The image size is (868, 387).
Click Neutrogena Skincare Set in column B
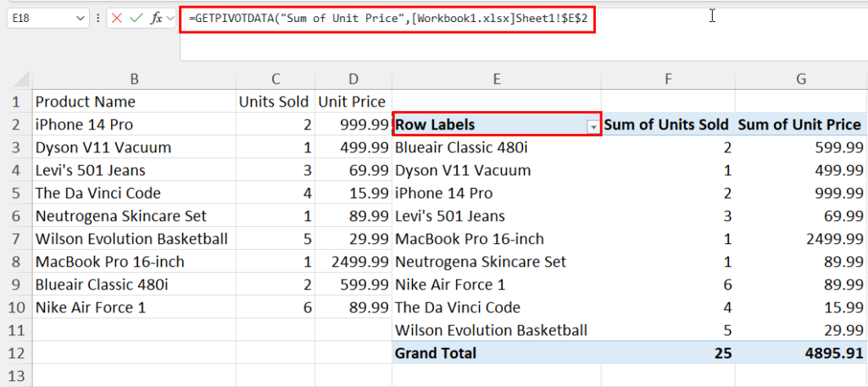[x=134, y=216]
